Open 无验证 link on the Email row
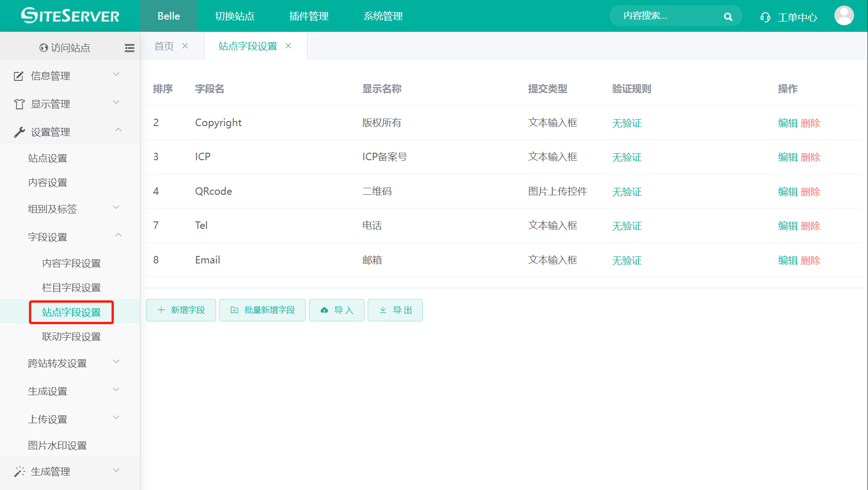The height and width of the screenshot is (490, 868). tap(627, 260)
